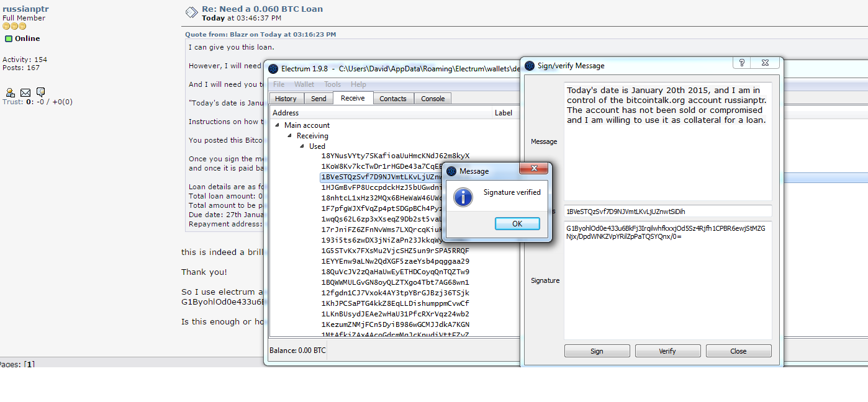Open the 'Re: Need a 0.060 BTC Loan' link
This screenshot has width=868, height=402.
(x=262, y=9)
